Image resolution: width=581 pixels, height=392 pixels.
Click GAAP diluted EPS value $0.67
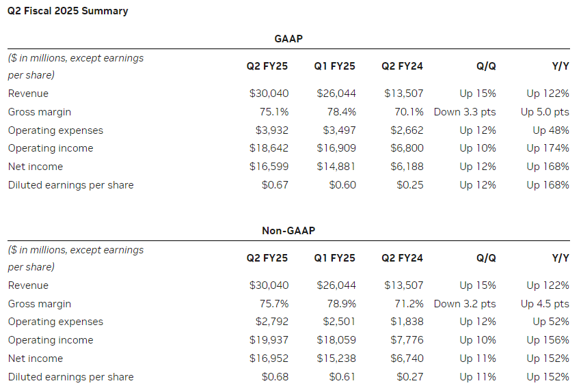coord(275,185)
